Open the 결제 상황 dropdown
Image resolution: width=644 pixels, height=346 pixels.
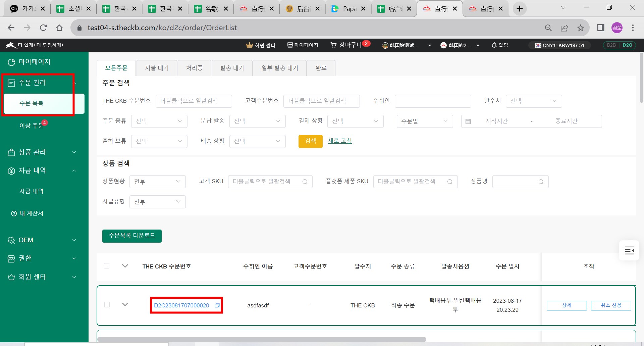(x=355, y=121)
